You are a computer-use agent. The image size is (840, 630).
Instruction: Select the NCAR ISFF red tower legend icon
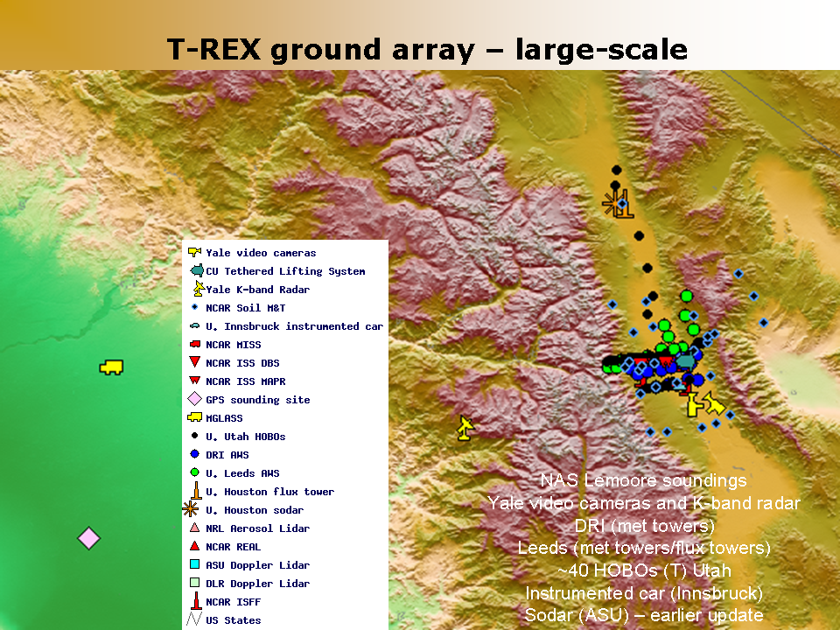click(197, 600)
